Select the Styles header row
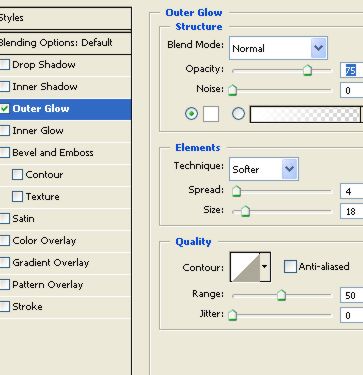Image resolution: width=363 pixels, height=375 pixels. pos(65,18)
